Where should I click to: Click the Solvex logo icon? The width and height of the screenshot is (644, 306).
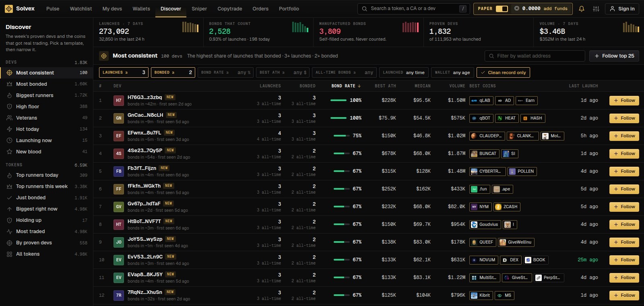point(8,8)
